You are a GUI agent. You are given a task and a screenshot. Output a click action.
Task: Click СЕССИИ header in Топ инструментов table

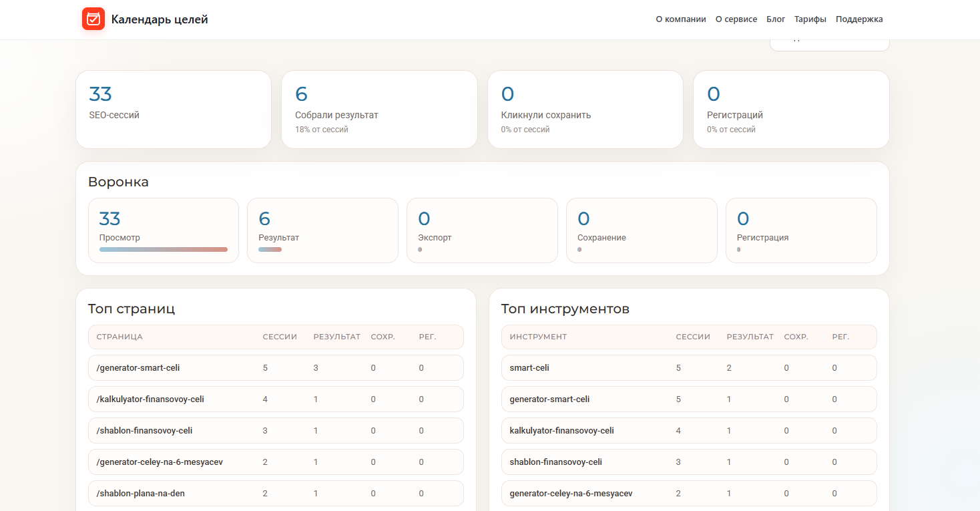(693, 337)
